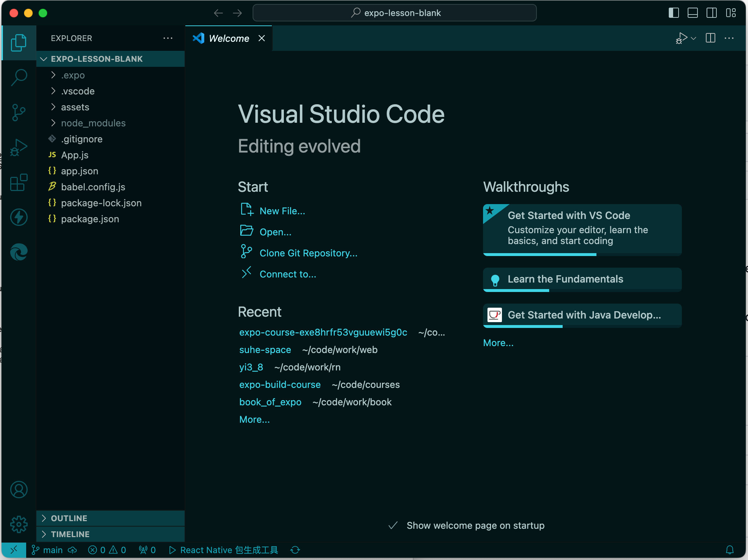748x560 pixels.
Task: Open .gitignore file
Action: pyautogui.click(x=110, y=139)
